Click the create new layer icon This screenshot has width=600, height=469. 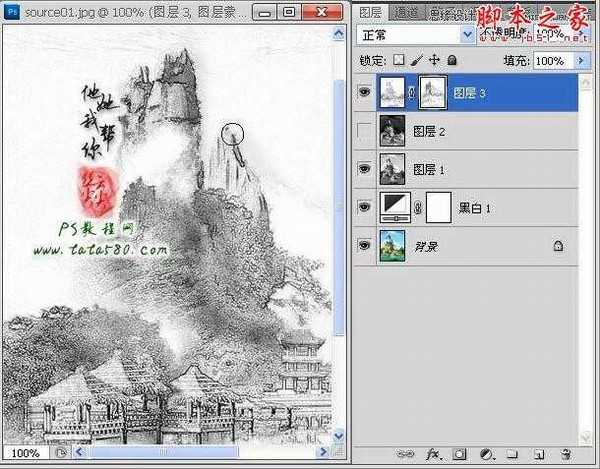(x=536, y=453)
